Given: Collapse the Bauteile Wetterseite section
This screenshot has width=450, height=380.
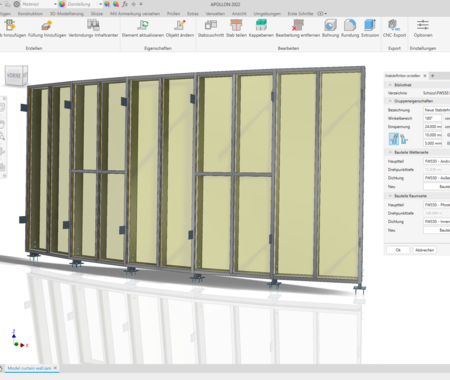Looking at the screenshot, I should click(x=390, y=152).
